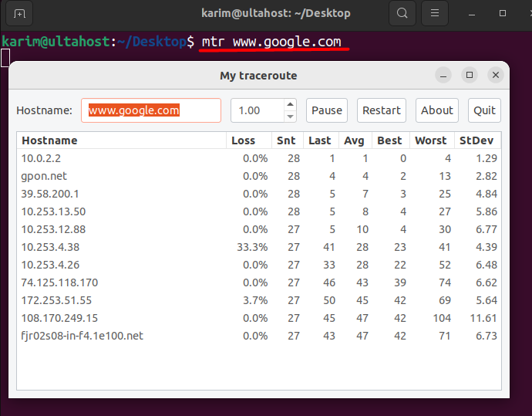Pause the traceroute
532x416 pixels.
tap(327, 110)
